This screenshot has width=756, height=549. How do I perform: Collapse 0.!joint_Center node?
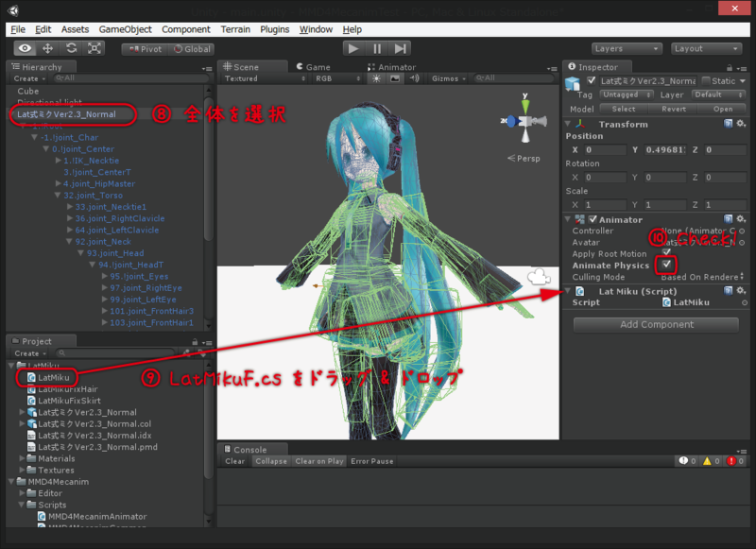point(45,149)
